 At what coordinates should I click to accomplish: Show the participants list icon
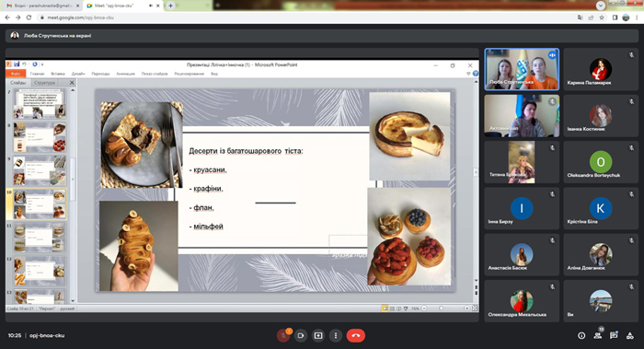(598, 335)
